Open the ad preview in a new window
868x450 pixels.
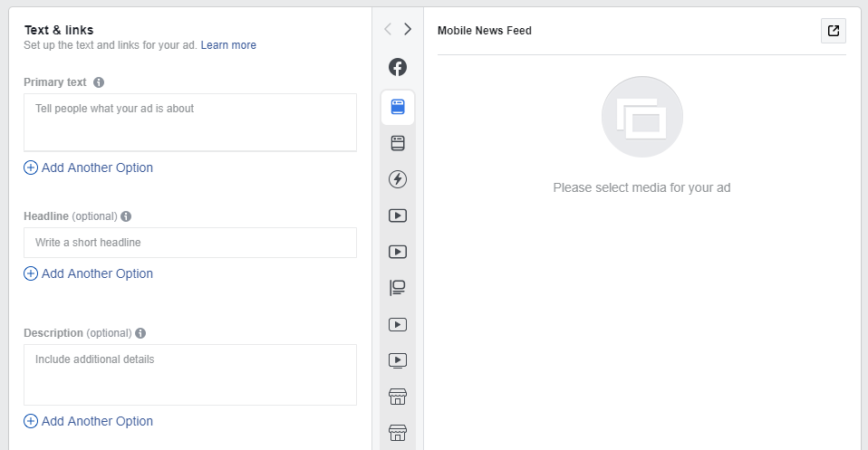(x=834, y=31)
